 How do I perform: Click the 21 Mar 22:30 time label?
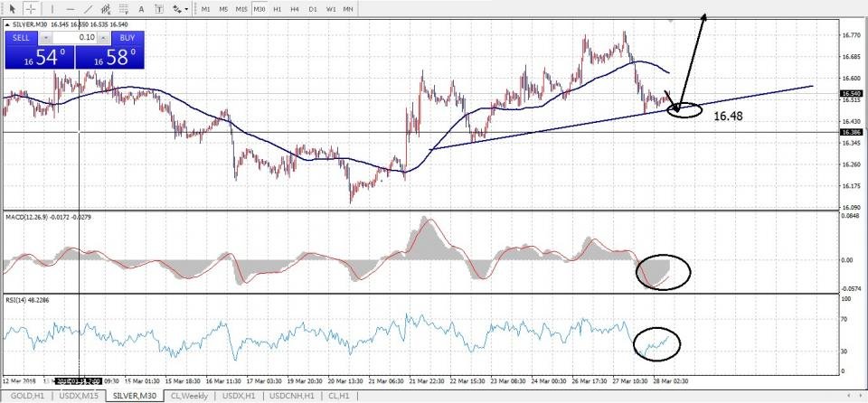pos(427,381)
